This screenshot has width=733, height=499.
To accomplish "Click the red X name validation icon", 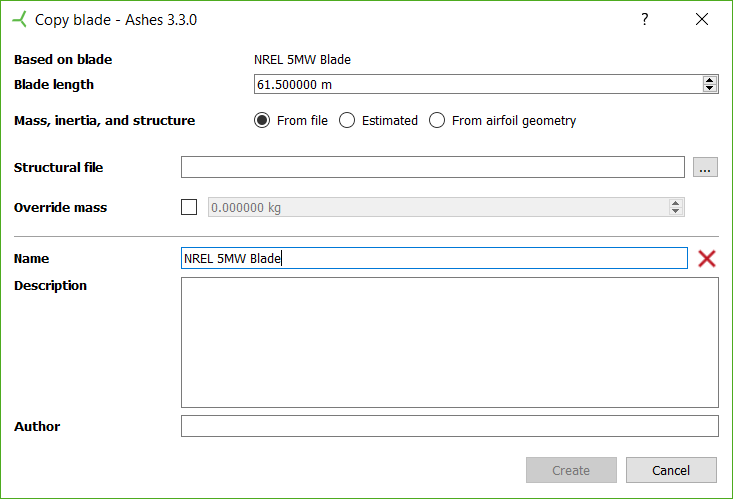I will [707, 258].
